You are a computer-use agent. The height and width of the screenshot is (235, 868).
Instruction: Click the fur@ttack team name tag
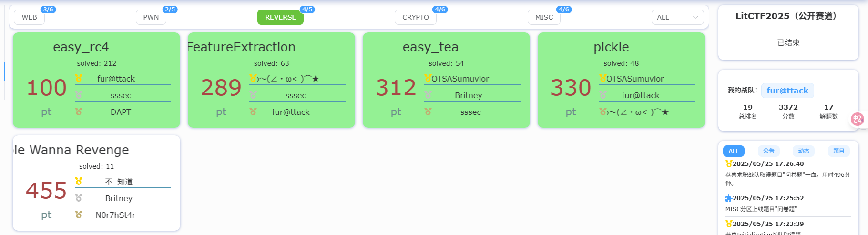pos(787,91)
